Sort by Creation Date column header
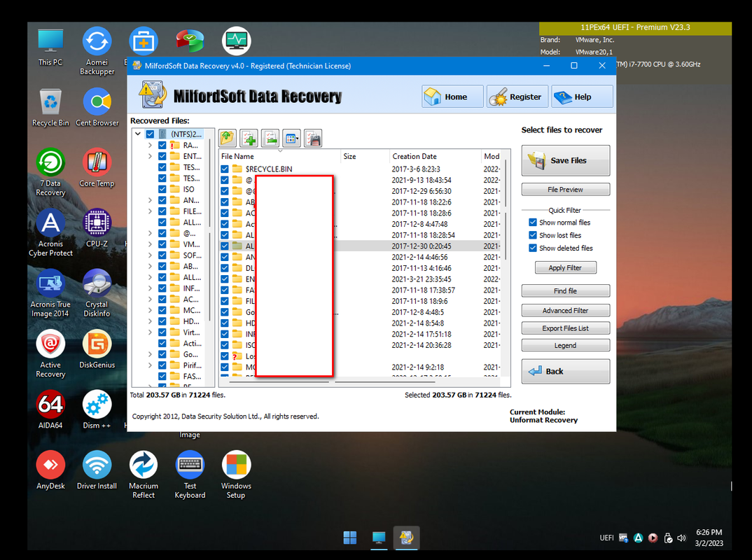752x560 pixels. click(x=435, y=156)
